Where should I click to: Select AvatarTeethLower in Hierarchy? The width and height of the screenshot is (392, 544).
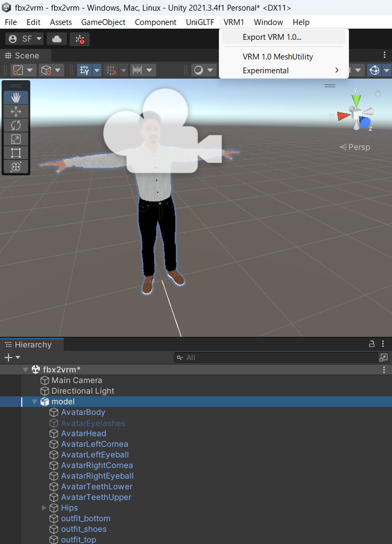tap(97, 487)
